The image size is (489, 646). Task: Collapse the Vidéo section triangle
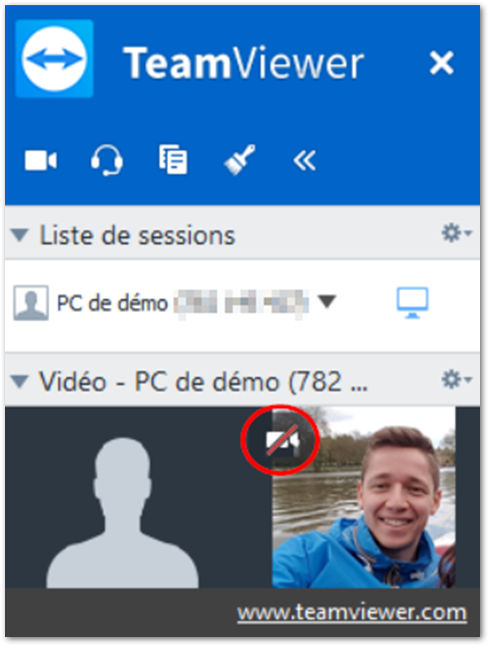coord(19,382)
